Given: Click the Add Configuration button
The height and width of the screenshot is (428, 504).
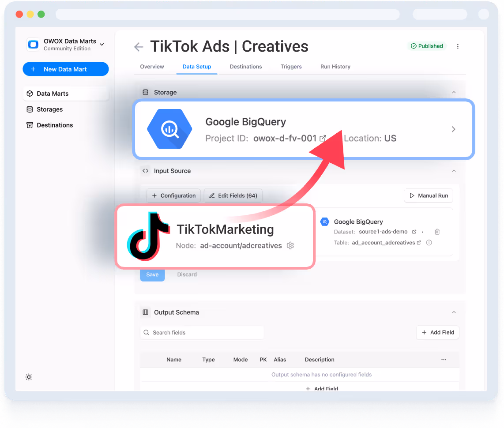Looking at the screenshot, I should 173,195.
